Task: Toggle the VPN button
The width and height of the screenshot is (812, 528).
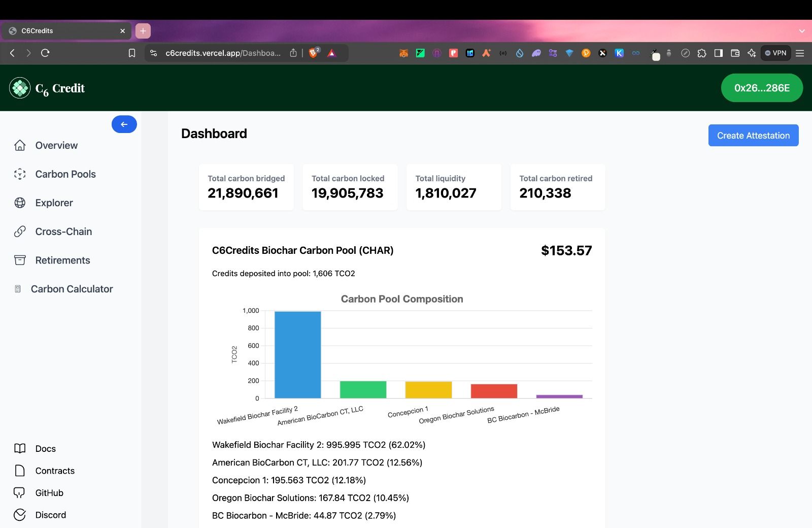Action: (775, 53)
